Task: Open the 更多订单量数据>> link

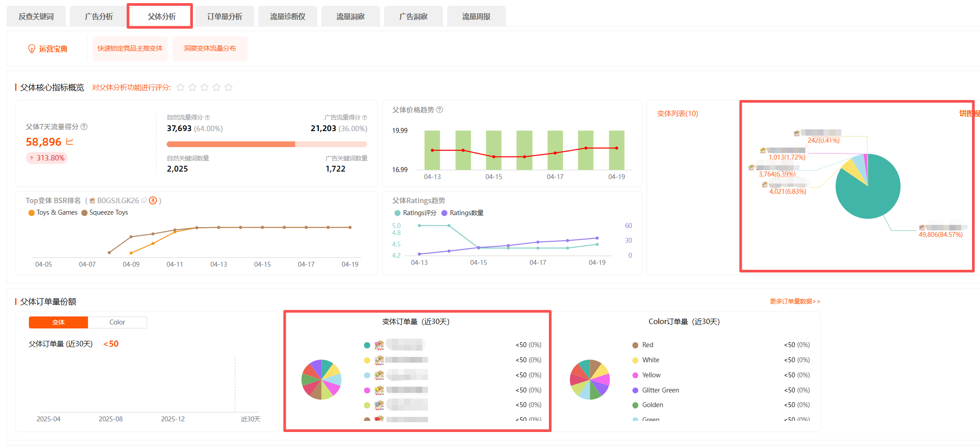Action: (795, 301)
